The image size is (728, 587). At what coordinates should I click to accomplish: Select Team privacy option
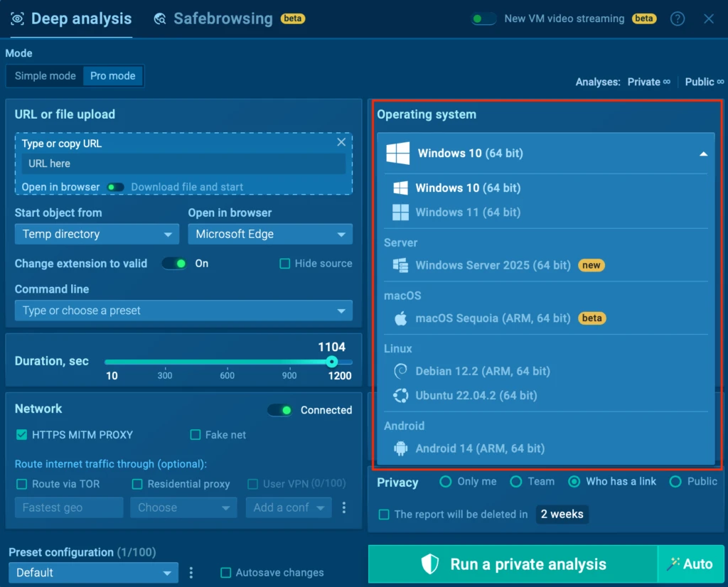click(516, 482)
